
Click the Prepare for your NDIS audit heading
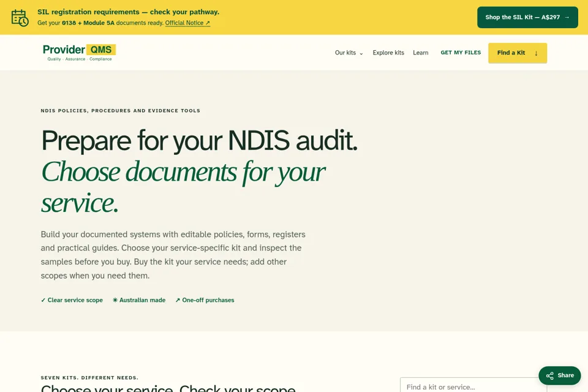click(x=199, y=140)
